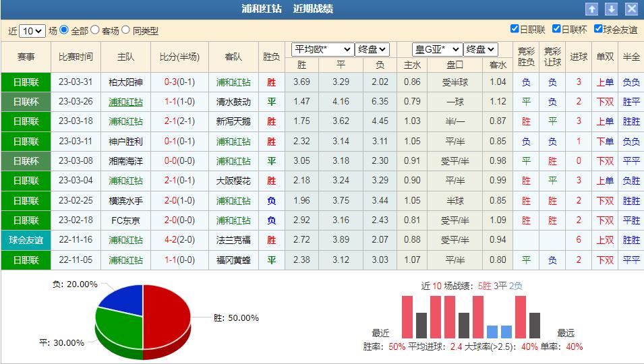Uncheck the 日职联 checkbox
This screenshot has width=644, height=364.
coord(515,29)
